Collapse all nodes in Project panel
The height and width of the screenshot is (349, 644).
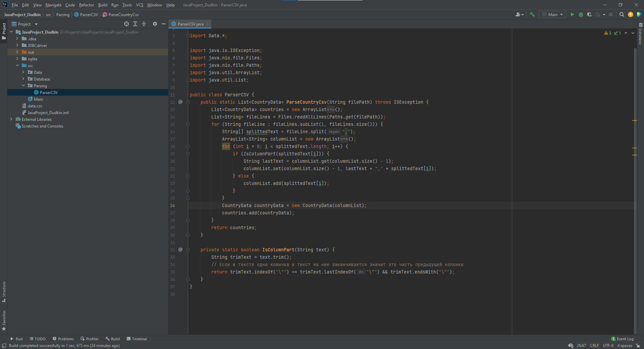pos(144,24)
